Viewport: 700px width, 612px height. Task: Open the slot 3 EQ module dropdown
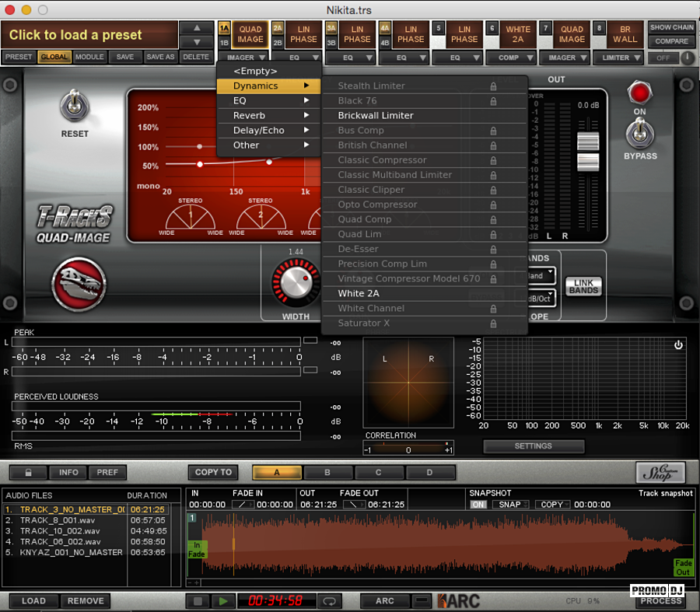pos(350,58)
